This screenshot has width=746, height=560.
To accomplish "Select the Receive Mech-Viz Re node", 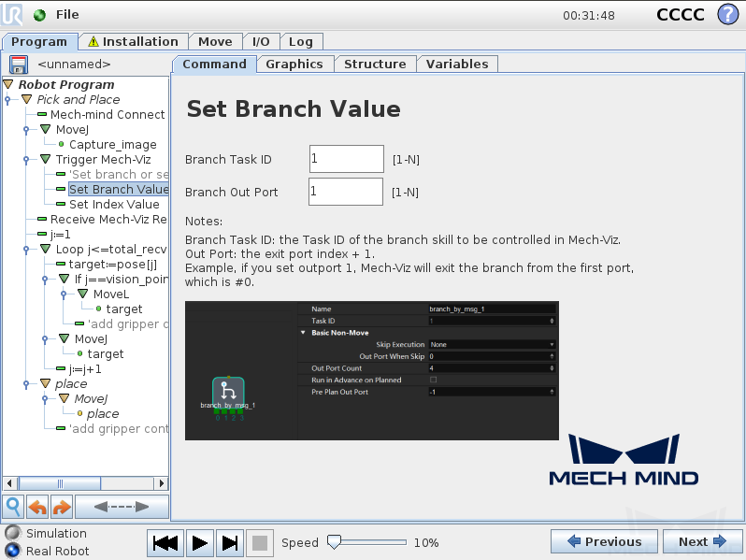I will [x=108, y=220].
